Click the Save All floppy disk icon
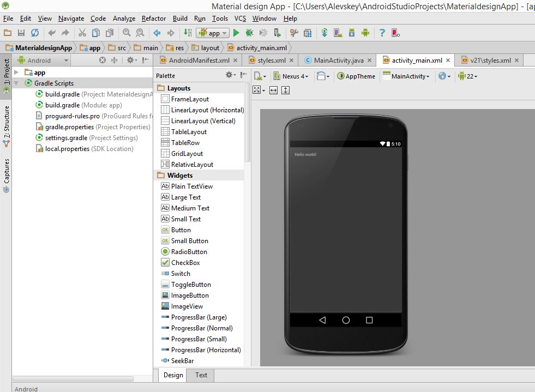This screenshot has width=535, height=392. point(21,33)
